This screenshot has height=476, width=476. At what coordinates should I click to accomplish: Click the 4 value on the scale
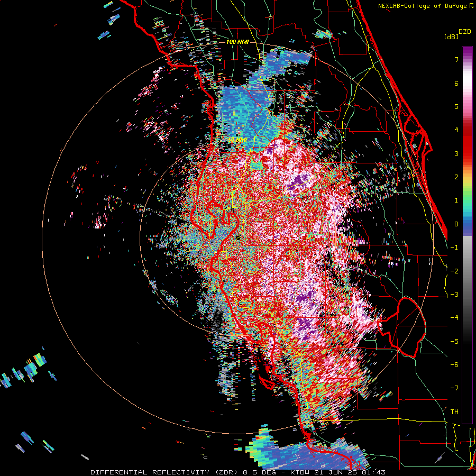tap(456, 130)
